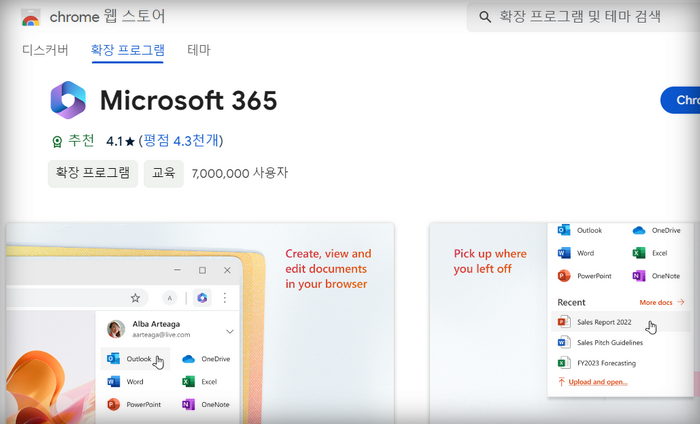The width and height of the screenshot is (700, 424).
Task: Click the Upload and open link
Action: pos(593,382)
